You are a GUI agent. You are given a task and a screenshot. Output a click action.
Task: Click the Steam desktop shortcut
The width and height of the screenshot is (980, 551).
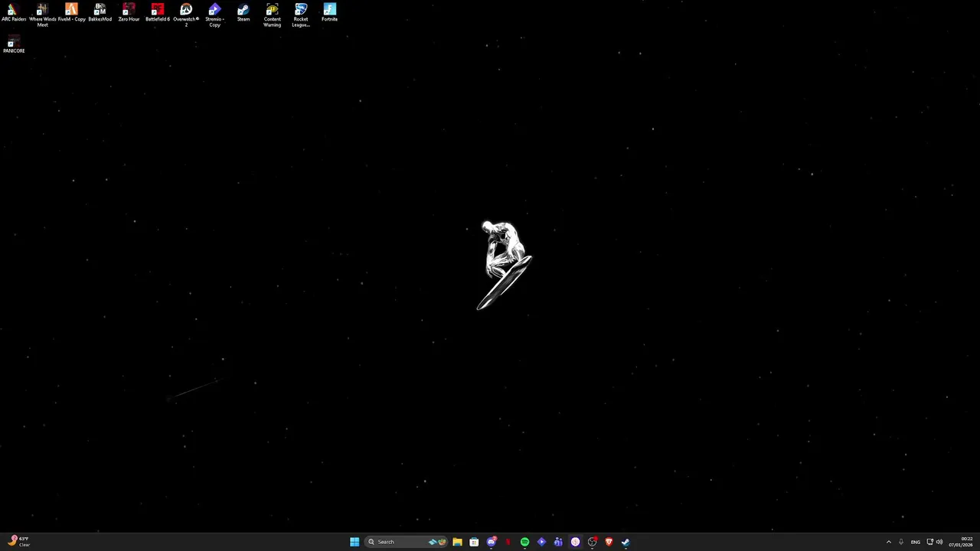(243, 12)
